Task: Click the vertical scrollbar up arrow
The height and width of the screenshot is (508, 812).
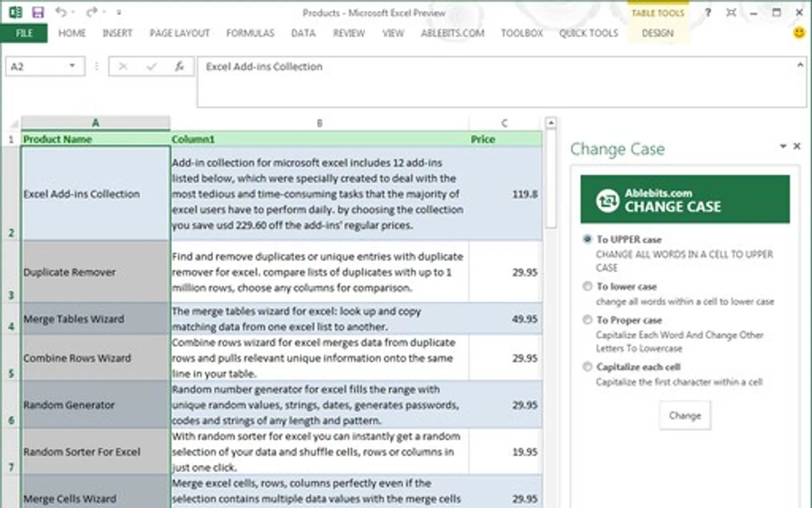Action: click(551, 122)
